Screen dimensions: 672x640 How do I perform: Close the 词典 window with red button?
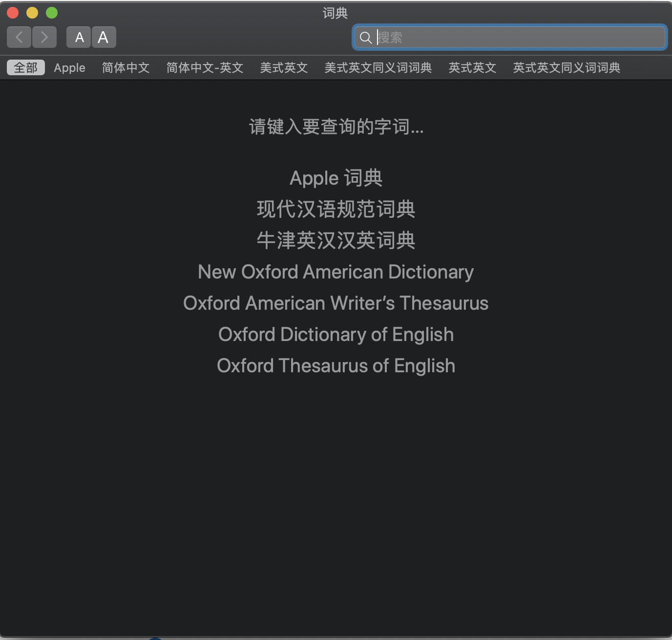coord(13,13)
